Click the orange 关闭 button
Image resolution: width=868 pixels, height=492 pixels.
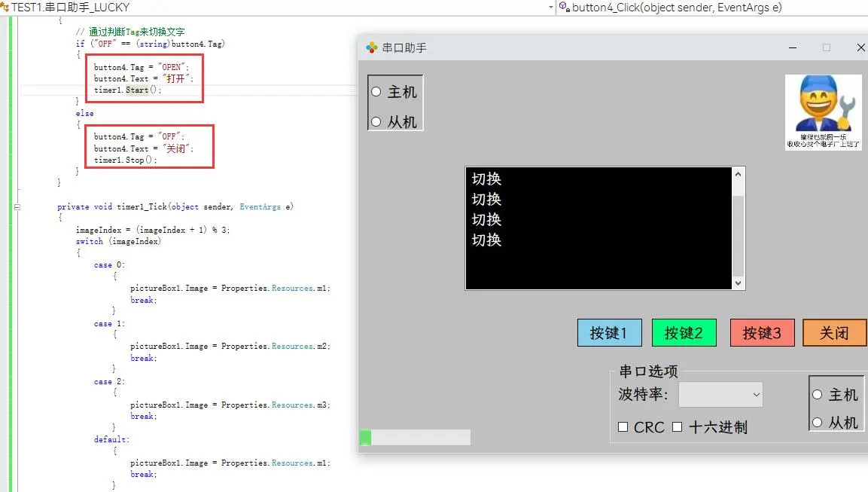point(834,333)
